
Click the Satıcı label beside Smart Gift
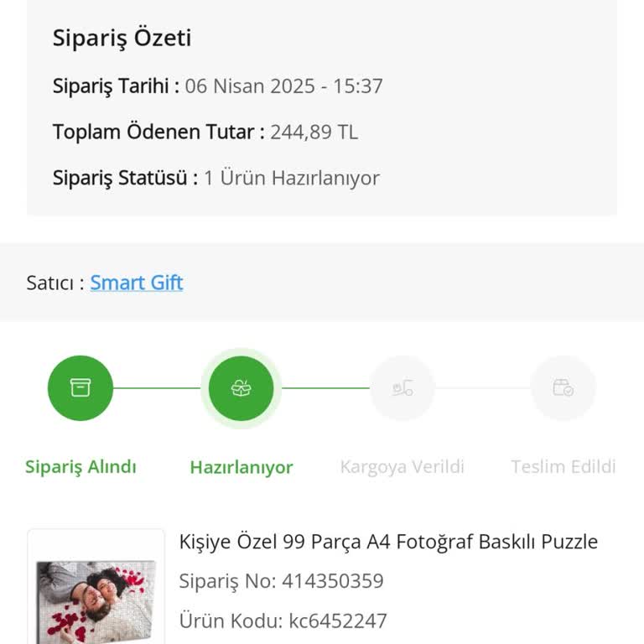(x=55, y=283)
